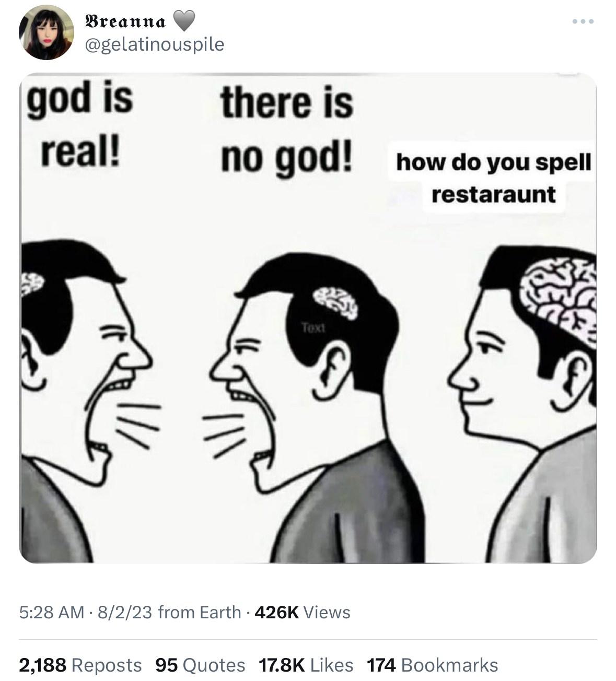View the 426K Views analytics
The image size is (616, 681).
click(x=302, y=612)
